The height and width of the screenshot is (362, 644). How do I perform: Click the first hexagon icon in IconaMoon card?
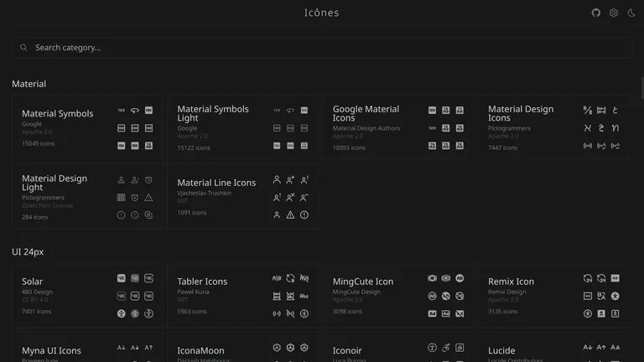(277, 348)
